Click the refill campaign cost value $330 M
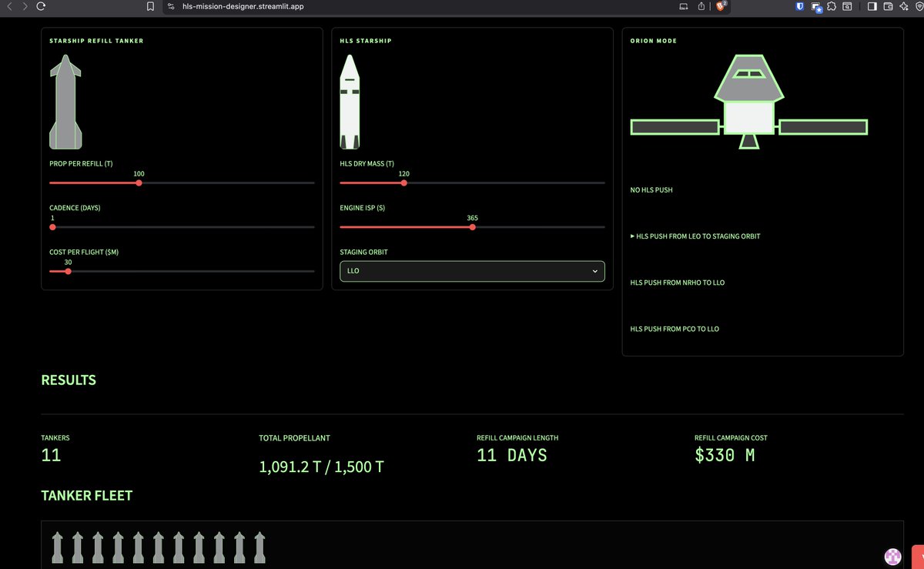The height and width of the screenshot is (569, 924). [x=725, y=455]
